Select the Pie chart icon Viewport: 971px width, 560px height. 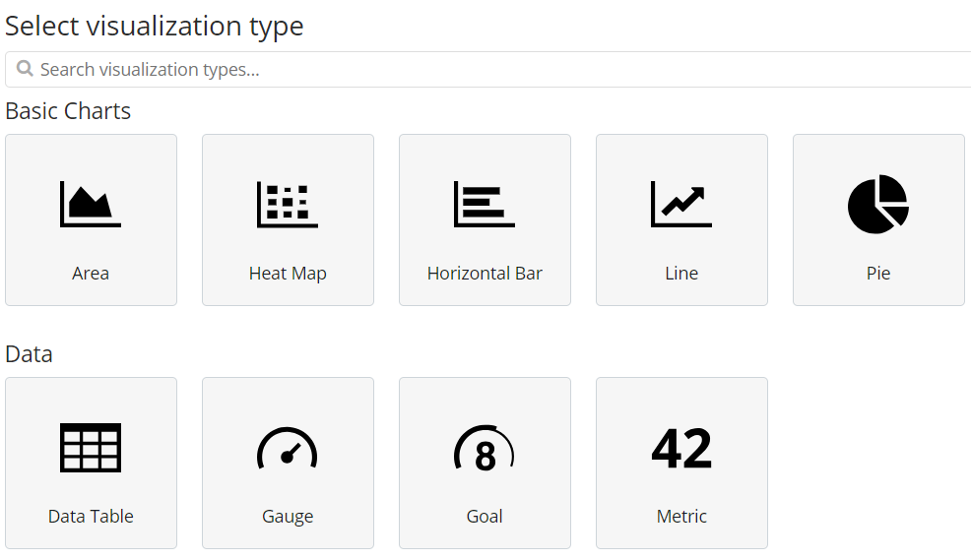[x=878, y=204]
